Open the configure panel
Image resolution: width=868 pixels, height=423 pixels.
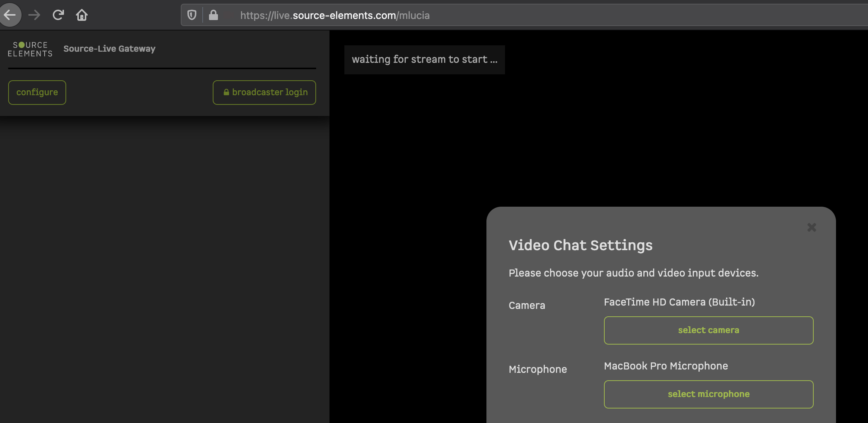click(37, 93)
